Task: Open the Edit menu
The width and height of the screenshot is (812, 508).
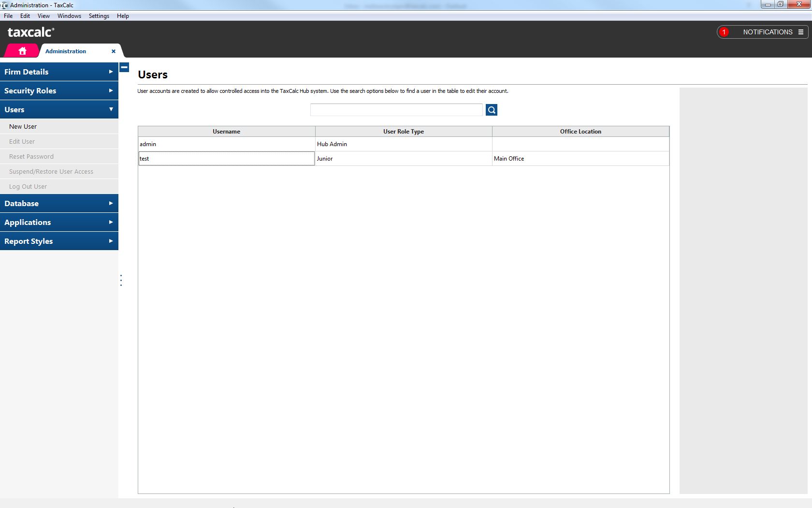Action: coord(25,16)
